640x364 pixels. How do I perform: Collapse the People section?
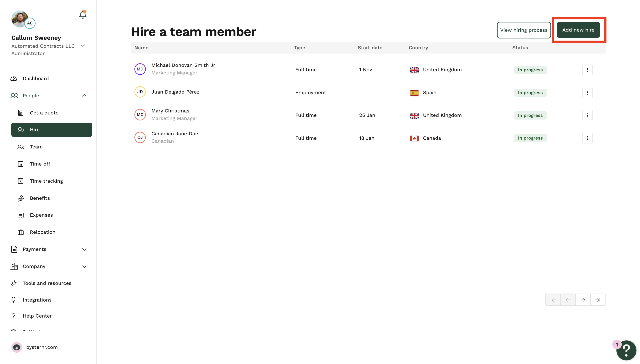tap(84, 96)
